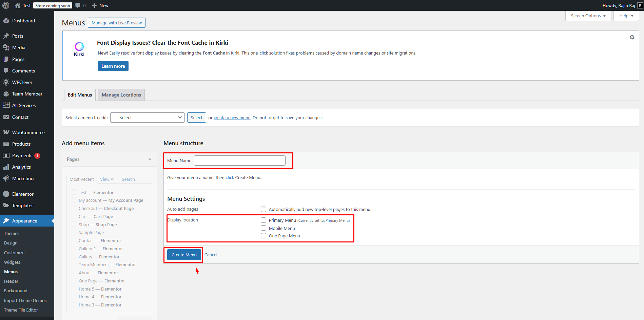Click the Appearance paintbrush icon
Viewport: 644px width, 320px height.
[x=6, y=221]
